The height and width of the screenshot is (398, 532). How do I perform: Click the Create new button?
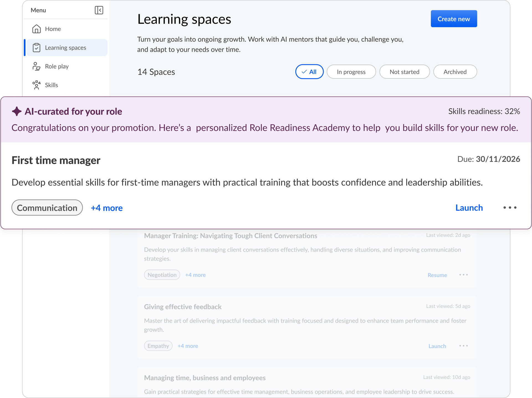454,19
